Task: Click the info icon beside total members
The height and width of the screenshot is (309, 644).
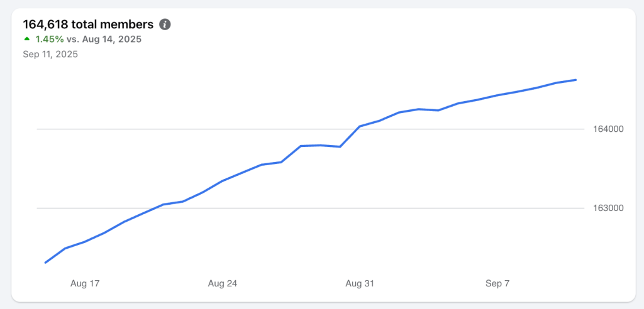Action: click(165, 24)
